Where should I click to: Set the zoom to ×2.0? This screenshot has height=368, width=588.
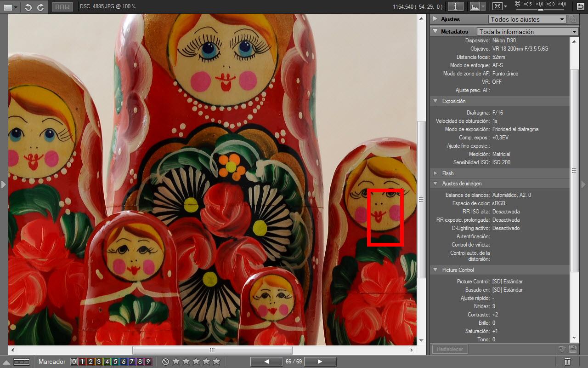coord(550,4)
